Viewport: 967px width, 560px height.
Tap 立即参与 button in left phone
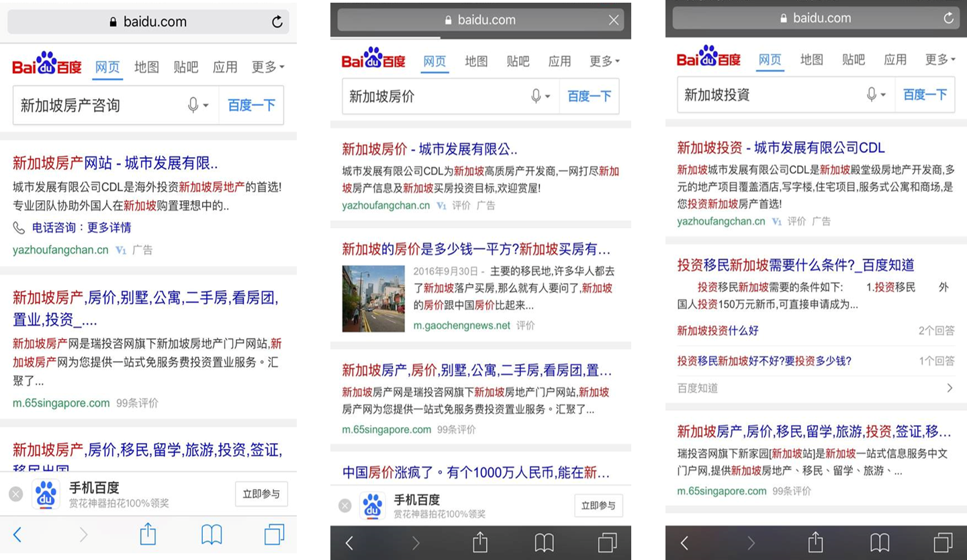(x=261, y=494)
